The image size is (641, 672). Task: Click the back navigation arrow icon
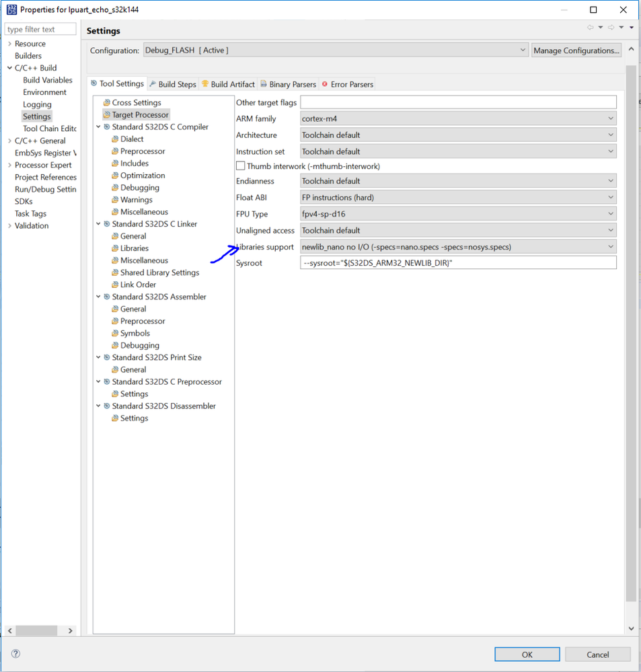click(591, 28)
